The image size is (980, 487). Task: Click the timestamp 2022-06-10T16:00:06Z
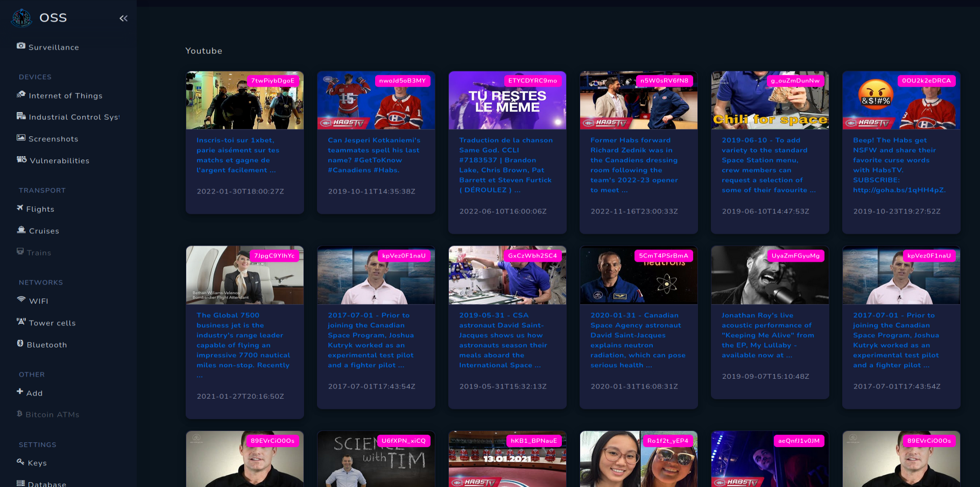tap(503, 211)
